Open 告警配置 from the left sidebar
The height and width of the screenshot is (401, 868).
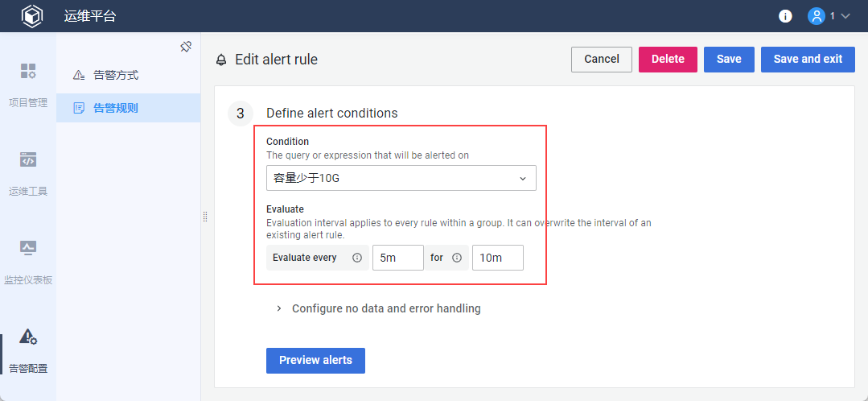tap(28, 350)
